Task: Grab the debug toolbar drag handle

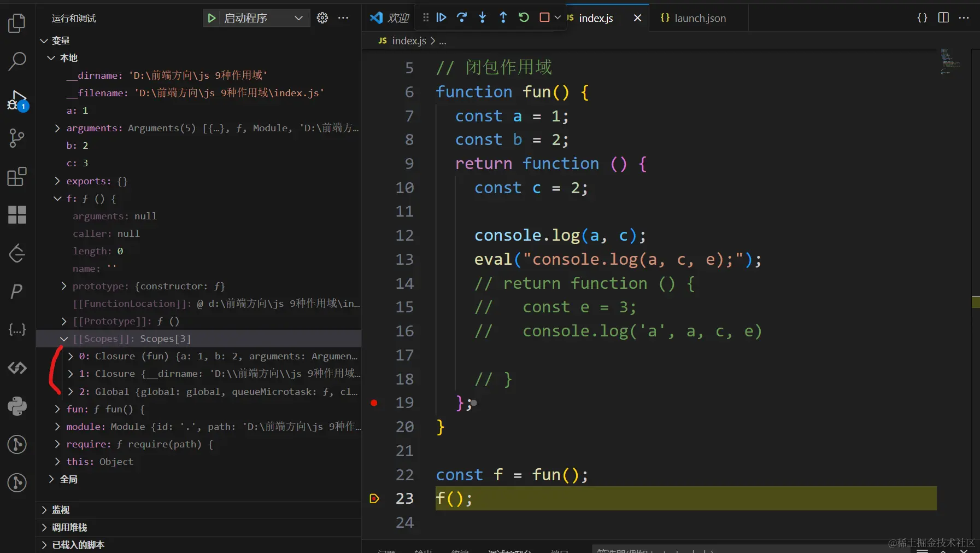Action: point(426,18)
